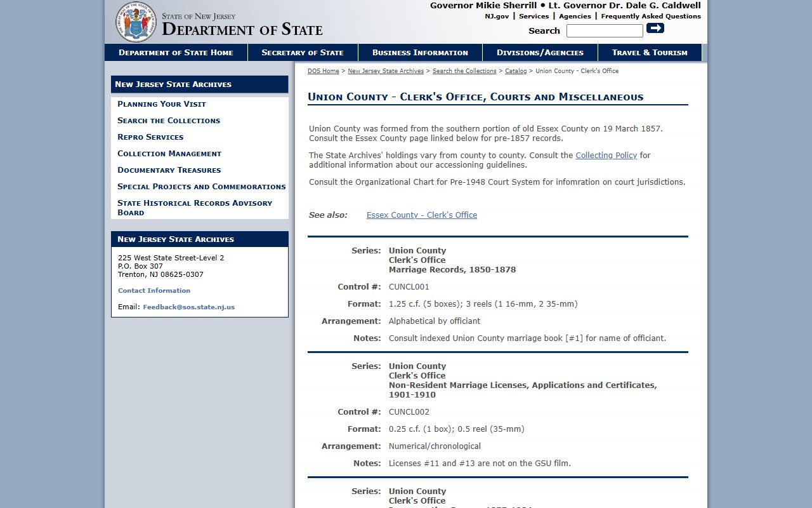This screenshot has width=812, height=508.
Task: Click the Union County page heading
Action: click(x=476, y=97)
